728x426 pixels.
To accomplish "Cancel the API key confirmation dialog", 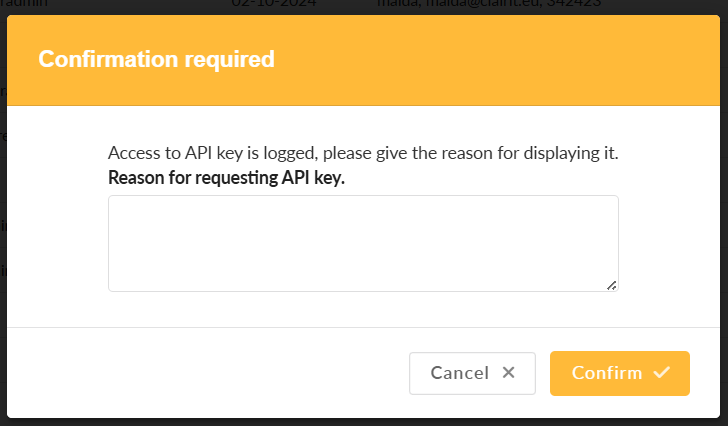I will click(x=472, y=373).
